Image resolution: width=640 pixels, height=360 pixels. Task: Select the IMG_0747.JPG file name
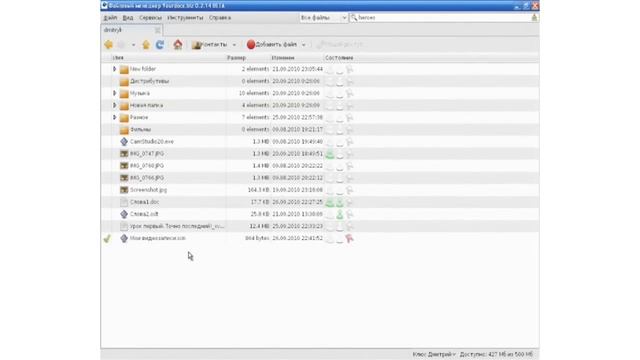click(x=147, y=154)
